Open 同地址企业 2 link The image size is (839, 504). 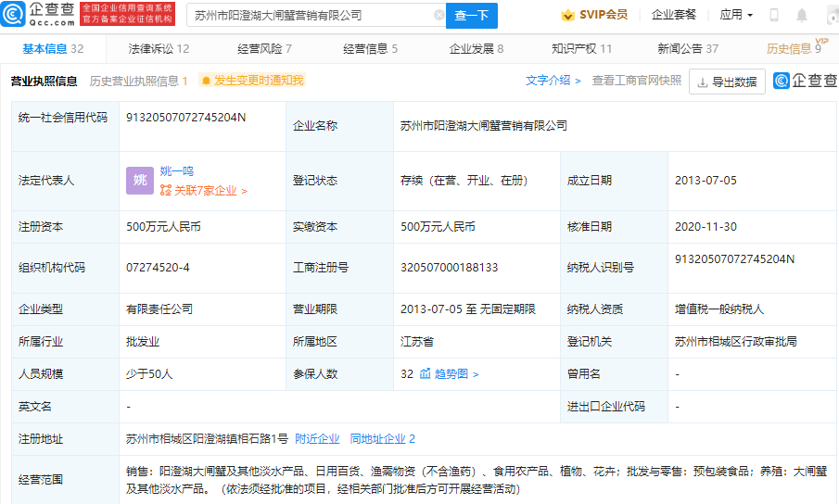click(383, 439)
